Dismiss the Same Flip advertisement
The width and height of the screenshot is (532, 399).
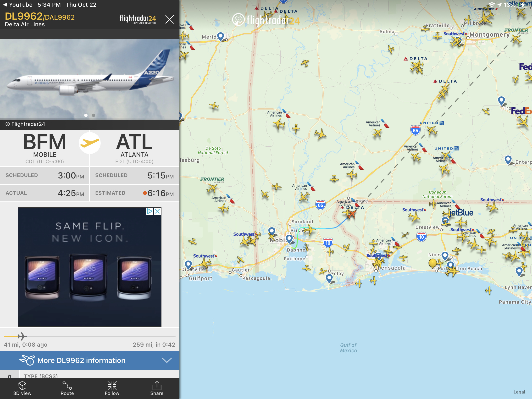pyautogui.click(x=158, y=211)
